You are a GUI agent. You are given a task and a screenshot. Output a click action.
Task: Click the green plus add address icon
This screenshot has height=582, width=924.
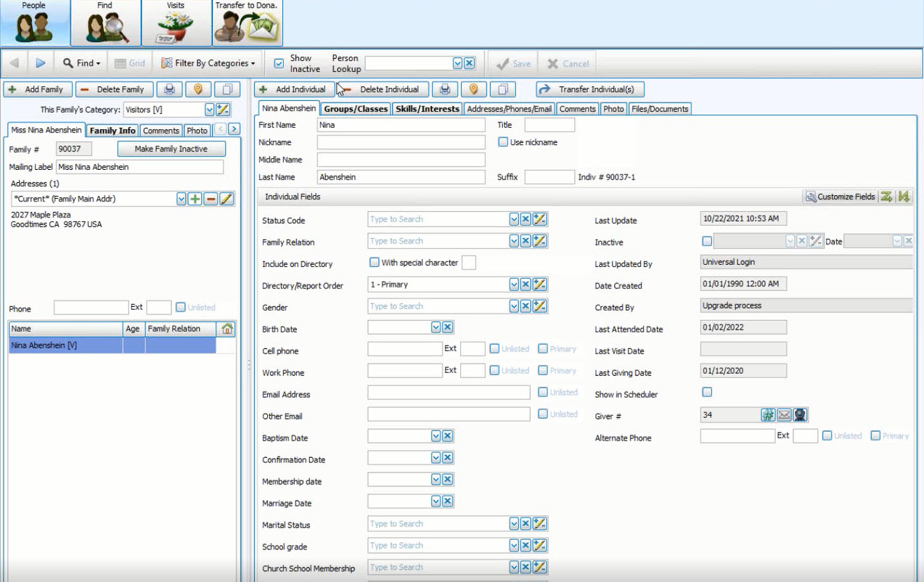click(x=195, y=199)
